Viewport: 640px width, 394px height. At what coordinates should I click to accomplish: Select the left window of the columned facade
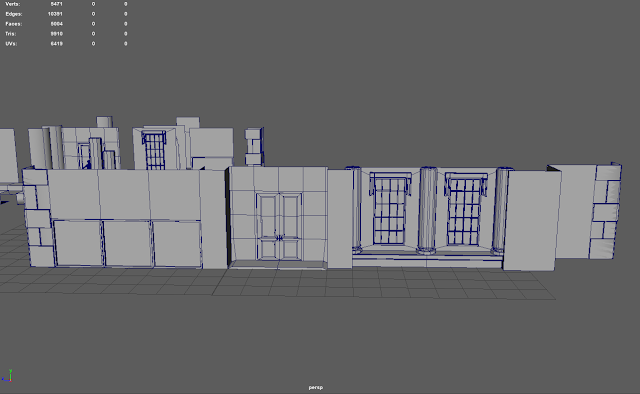[389, 209]
